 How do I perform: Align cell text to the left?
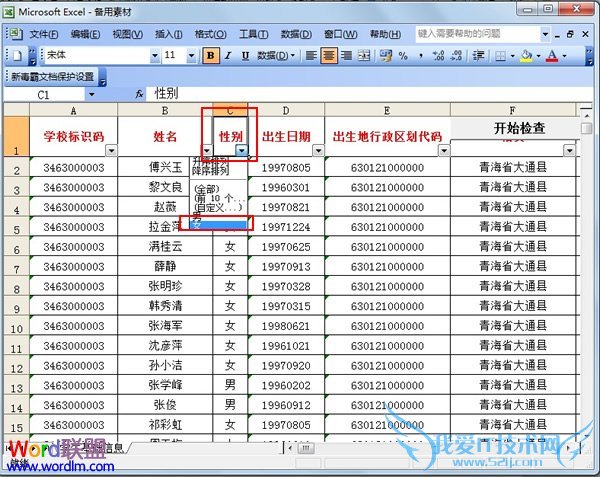pos(311,56)
